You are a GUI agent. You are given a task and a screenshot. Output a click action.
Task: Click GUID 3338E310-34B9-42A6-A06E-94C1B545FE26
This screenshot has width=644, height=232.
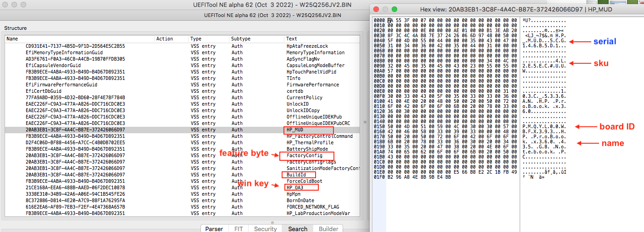75,194
